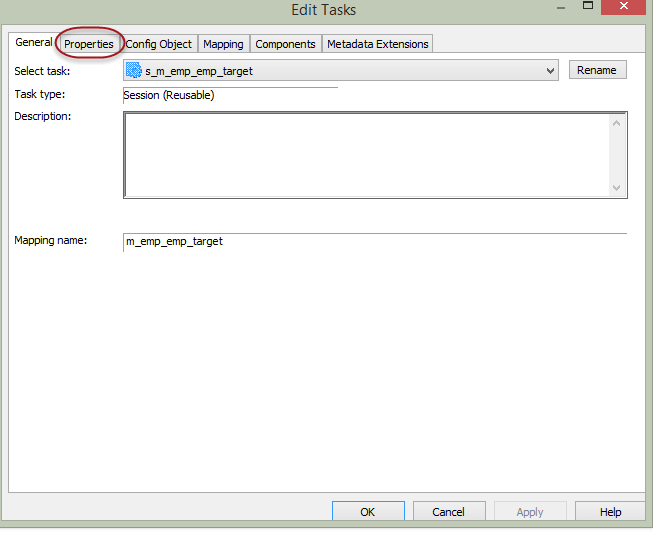Click the Mapping name field
This screenshot has width=653, height=535.
pyautogui.click(x=374, y=241)
